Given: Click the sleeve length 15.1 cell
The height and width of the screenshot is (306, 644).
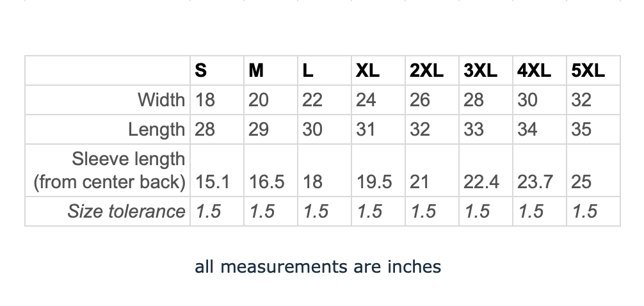Looking at the screenshot, I should [212, 182].
